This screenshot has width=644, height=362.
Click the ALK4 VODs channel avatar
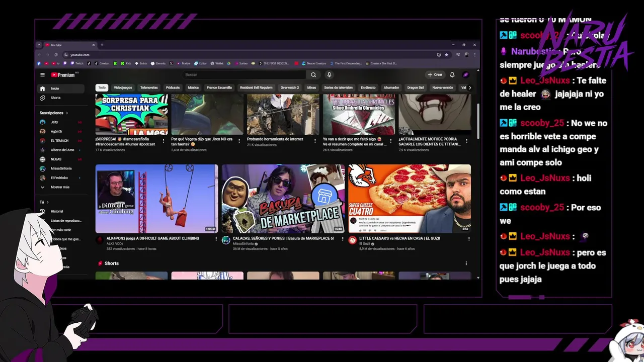[100, 240]
